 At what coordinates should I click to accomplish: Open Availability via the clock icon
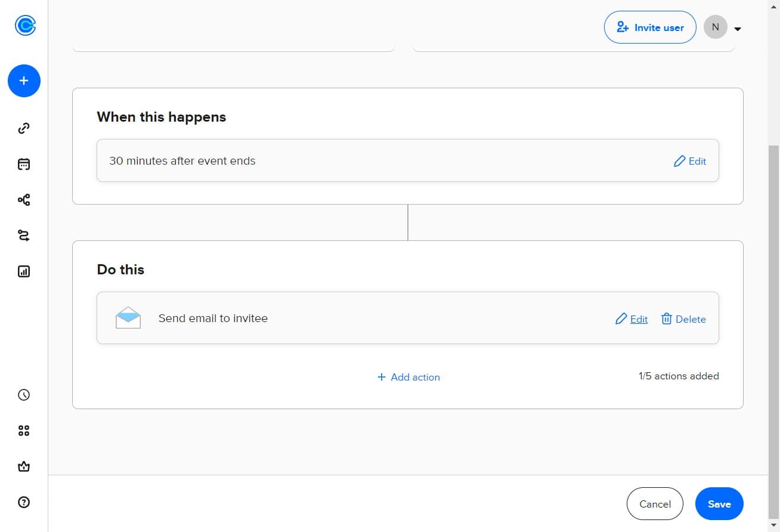tap(24, 395)
